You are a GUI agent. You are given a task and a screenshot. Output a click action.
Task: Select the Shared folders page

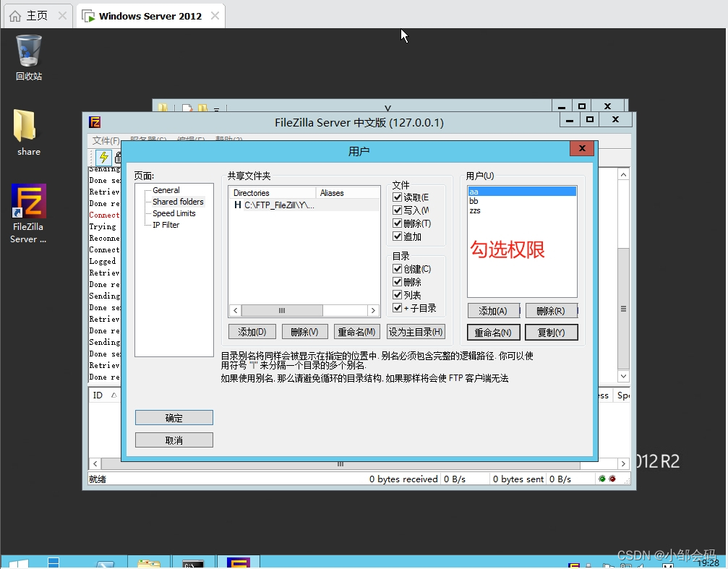[178, 202]
